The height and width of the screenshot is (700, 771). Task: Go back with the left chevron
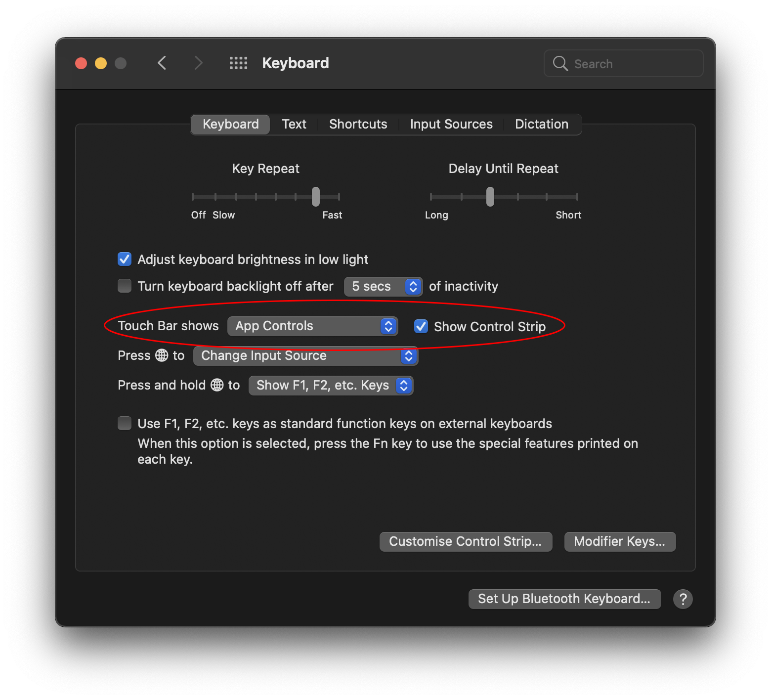point(162,63)
